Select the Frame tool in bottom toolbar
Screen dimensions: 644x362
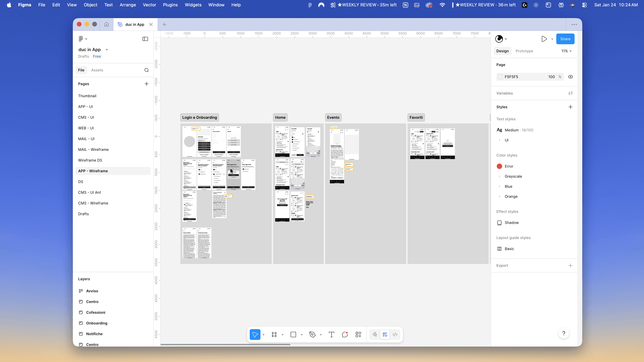(x=274, y=335)
